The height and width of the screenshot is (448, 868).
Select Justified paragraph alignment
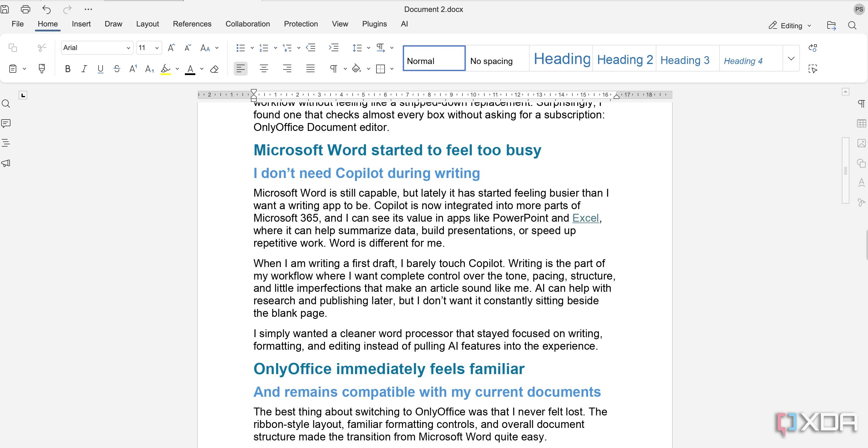310,69
